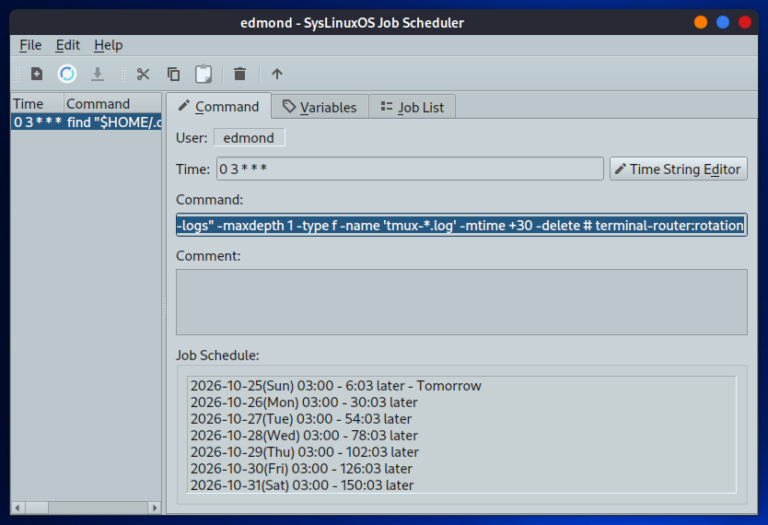The width and height of the screenshot is (768, 525).
Task: Switch to the Job List tab
Action: 412,107
